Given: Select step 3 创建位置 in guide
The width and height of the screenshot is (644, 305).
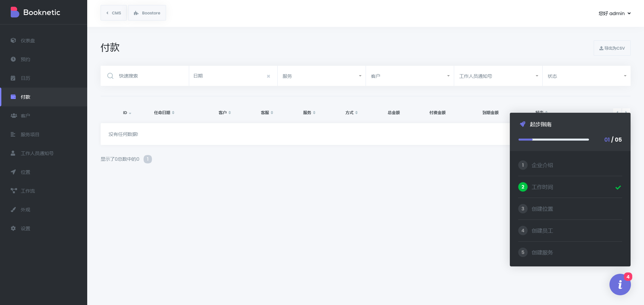Looking at the screenshot, I should click(542, 209).
